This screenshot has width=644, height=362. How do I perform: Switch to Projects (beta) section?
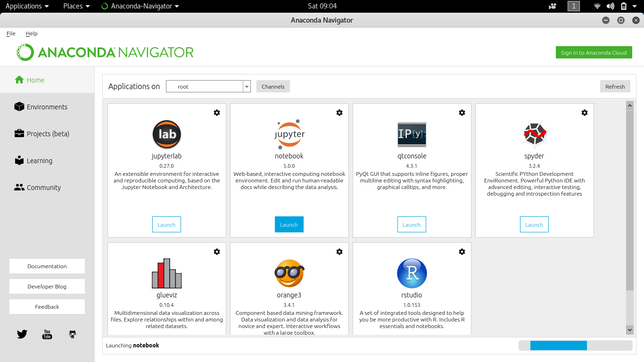click(x=47, y=133)
